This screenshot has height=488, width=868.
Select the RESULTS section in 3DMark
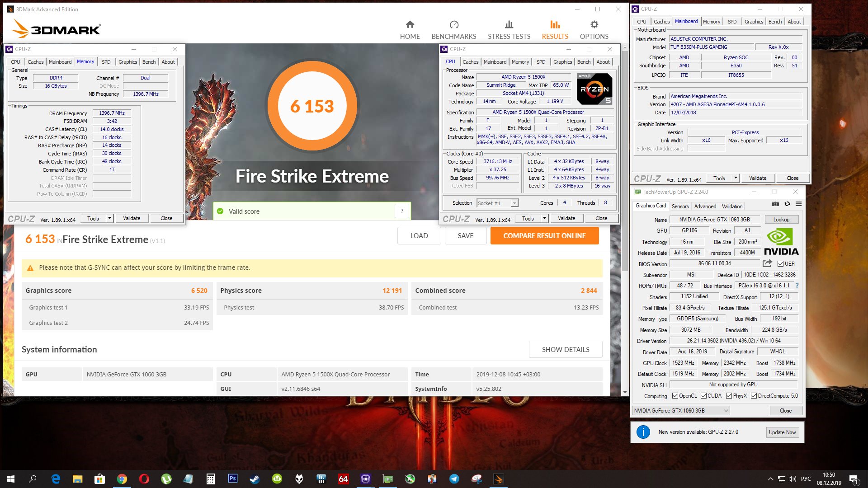tap(555, 30)
